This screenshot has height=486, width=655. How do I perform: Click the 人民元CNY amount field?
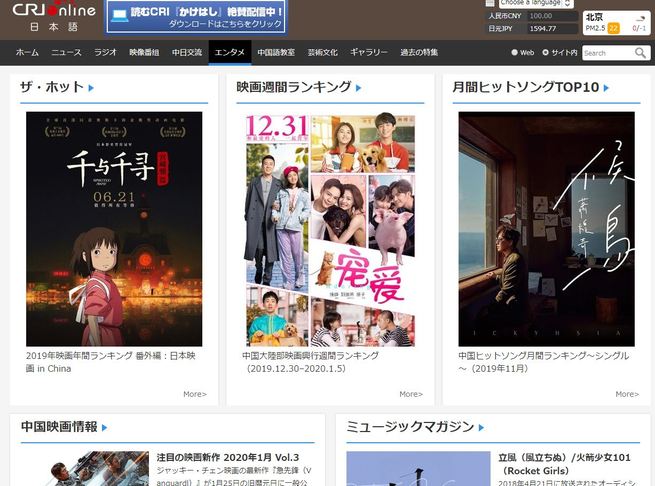(x=552, y=16)
